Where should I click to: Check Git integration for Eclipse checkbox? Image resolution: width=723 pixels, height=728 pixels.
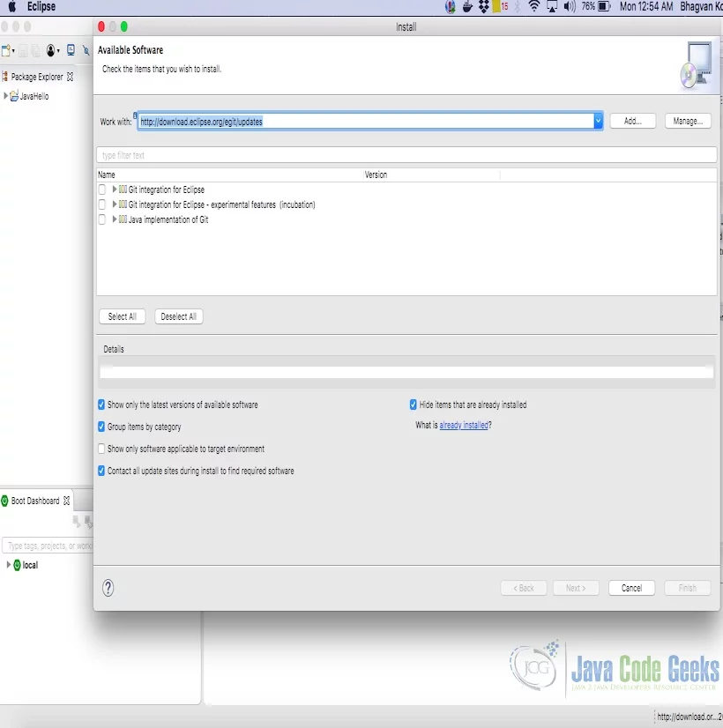tap(102, 189)
